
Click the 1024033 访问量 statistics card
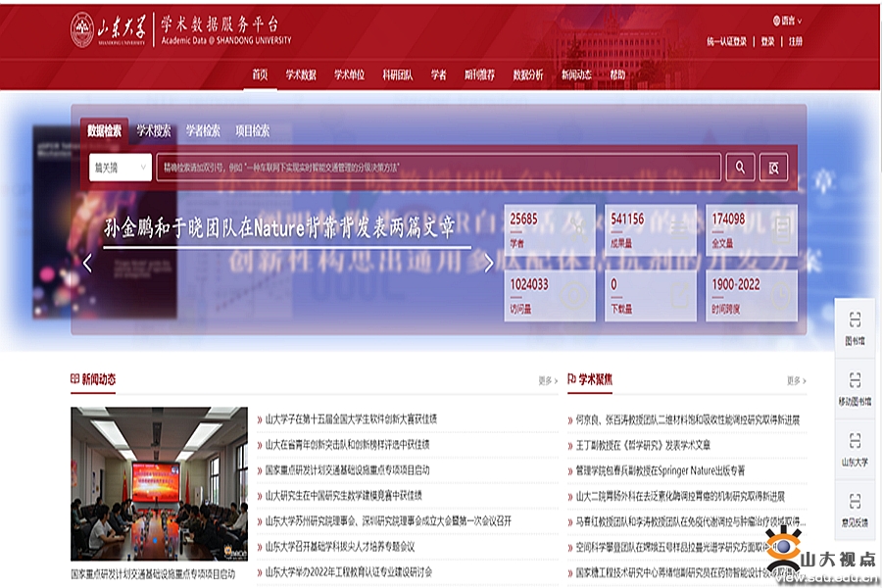pos(550,296)
